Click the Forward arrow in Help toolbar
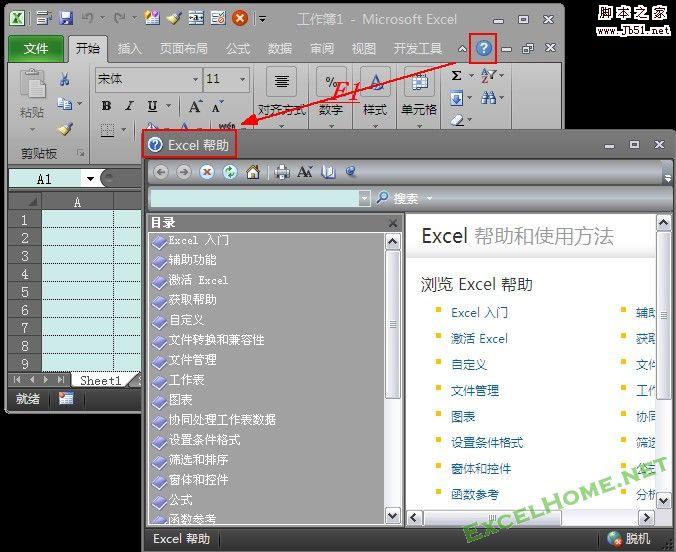The width and height of the screenshot is (676, 552). pyautogui.click(x=184, y=172)
